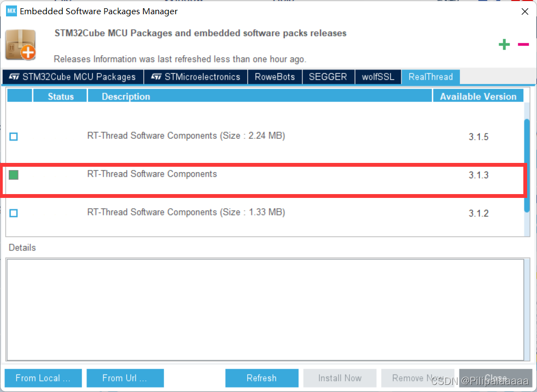Select the RT-Thread Software Components row without size
This screenshot has width=537, height=392.
coord(265,174)
